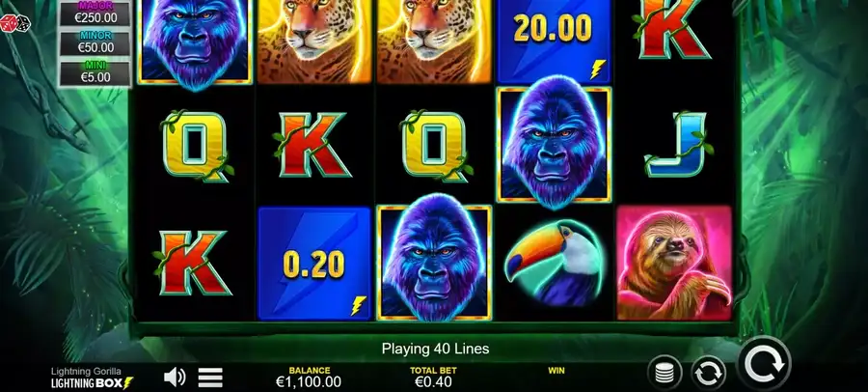Click the Playing 40 Lines text
Viewport: 868px width, 392px height.
(435, 349)
